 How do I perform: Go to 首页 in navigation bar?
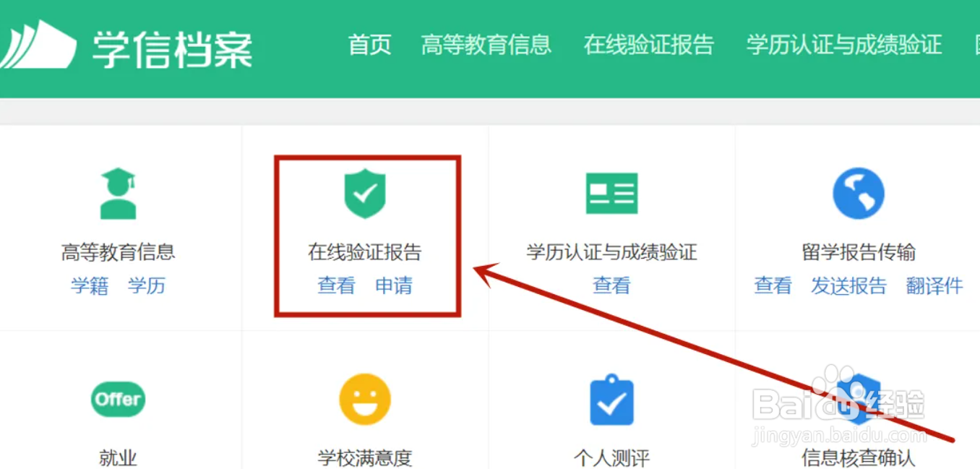coord(369,45)
